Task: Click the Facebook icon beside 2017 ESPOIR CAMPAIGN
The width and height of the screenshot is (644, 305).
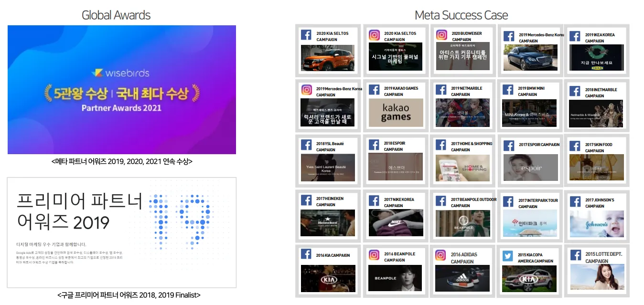Action: click(509, 146)
